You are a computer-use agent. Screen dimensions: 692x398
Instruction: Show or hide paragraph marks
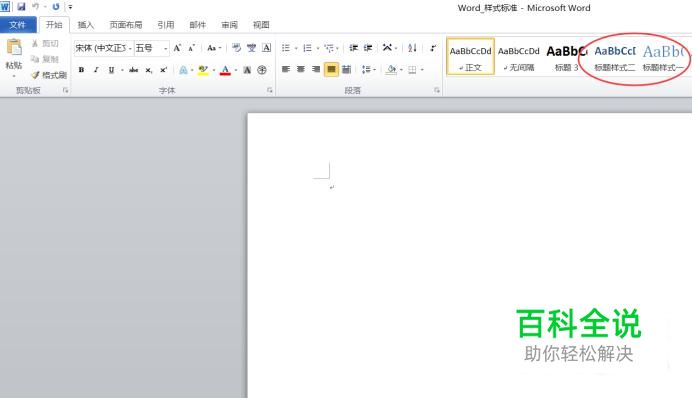coord(433,48)
